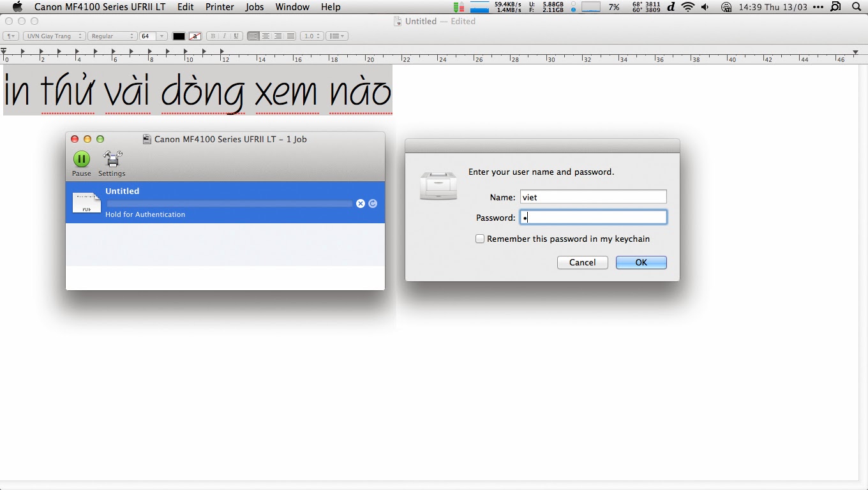Center align text
The width and height of the screenshot is (868, 490).
(266, 36)
